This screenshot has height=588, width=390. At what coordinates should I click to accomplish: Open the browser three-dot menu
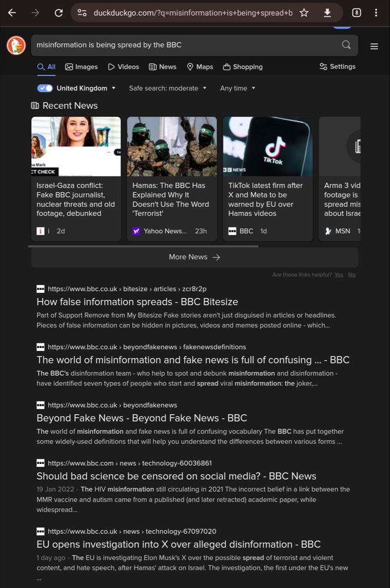(x=376, y=13)
